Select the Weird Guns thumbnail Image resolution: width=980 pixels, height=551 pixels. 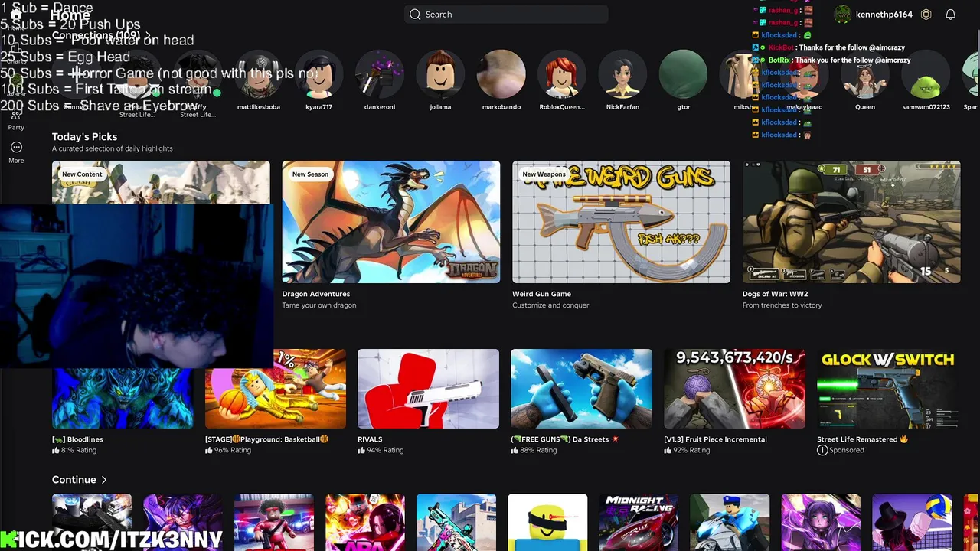coord(621,222)
